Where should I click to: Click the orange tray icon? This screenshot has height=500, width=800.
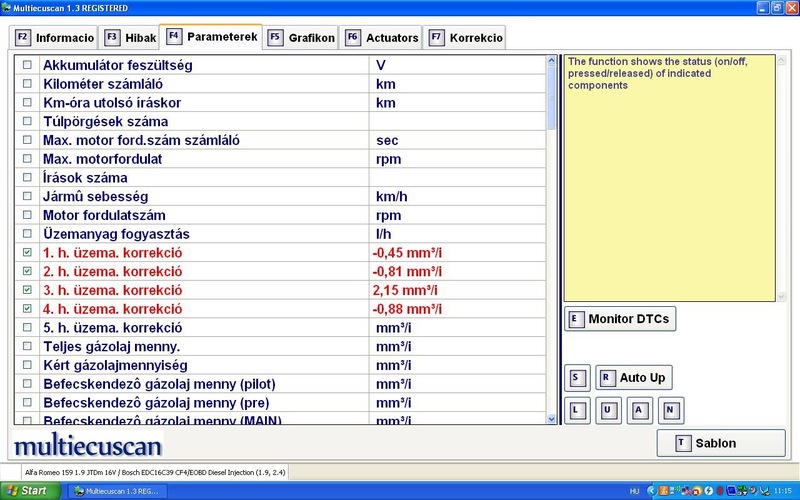point(663,491)
